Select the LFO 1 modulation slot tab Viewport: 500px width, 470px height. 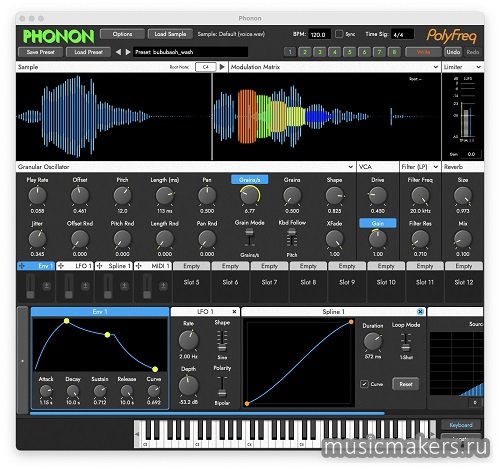[x=75, y=266]
